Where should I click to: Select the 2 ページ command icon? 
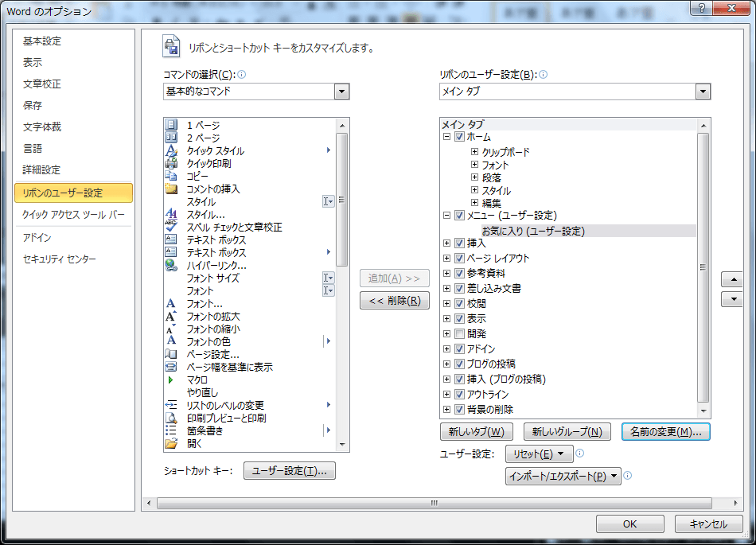pyautogui.click(x=171, y=138)
